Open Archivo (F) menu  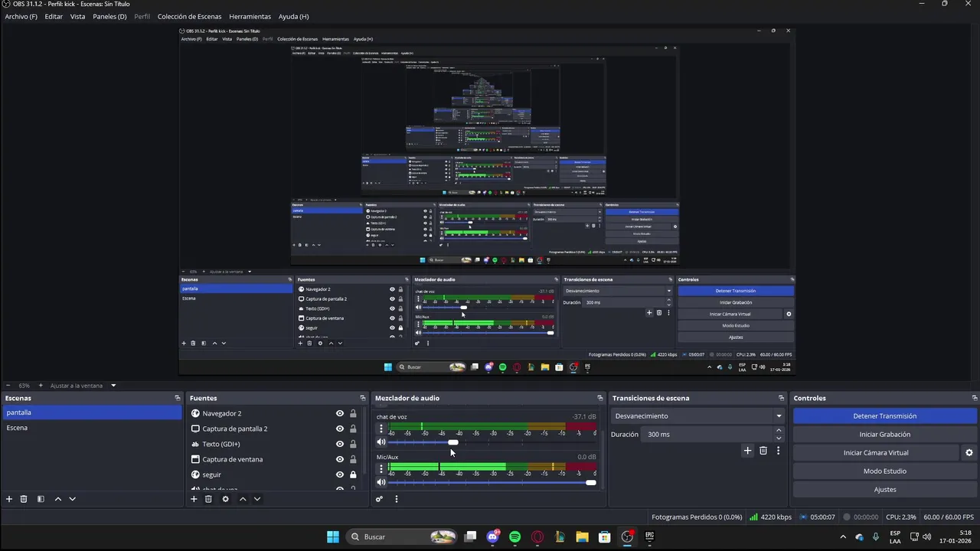(x=21, y=16)
